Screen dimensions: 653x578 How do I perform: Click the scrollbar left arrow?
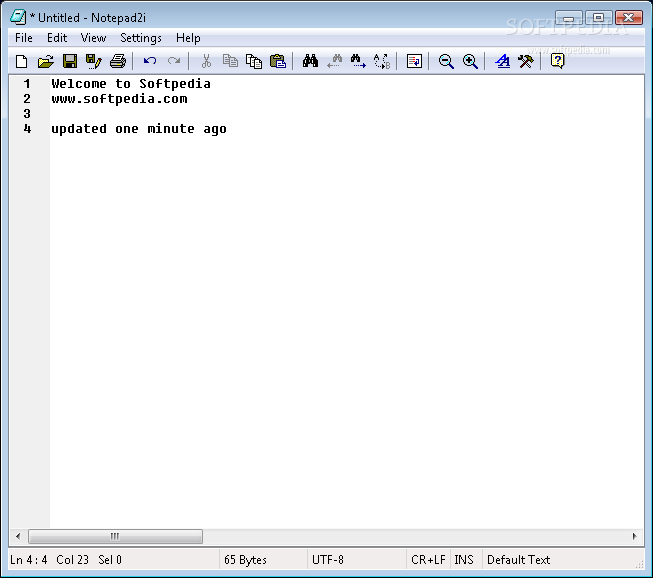(x=18, y=536)
